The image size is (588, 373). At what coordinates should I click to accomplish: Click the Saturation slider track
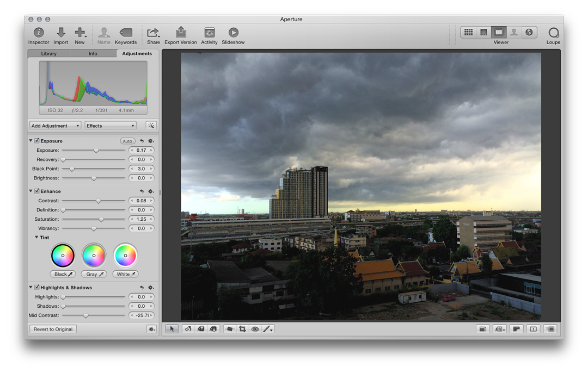coord(94,219)
